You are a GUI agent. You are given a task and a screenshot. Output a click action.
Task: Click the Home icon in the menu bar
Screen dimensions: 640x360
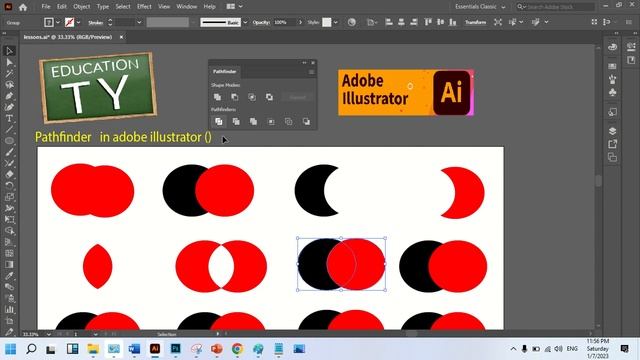point(23,7)
